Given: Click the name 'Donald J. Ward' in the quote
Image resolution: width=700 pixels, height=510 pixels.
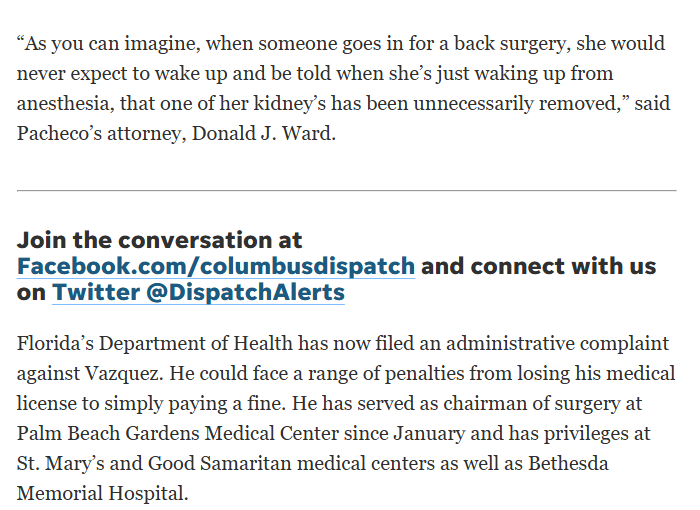Looking at the screenshot, I should tap(263, 133).
